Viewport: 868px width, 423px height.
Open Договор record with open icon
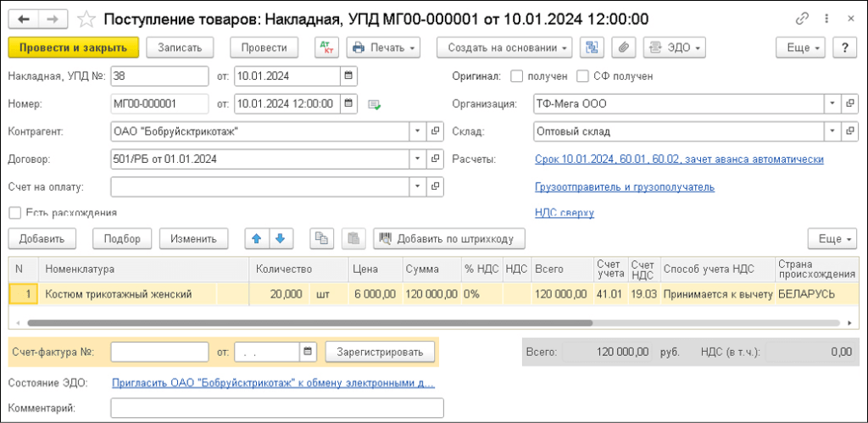436,159
